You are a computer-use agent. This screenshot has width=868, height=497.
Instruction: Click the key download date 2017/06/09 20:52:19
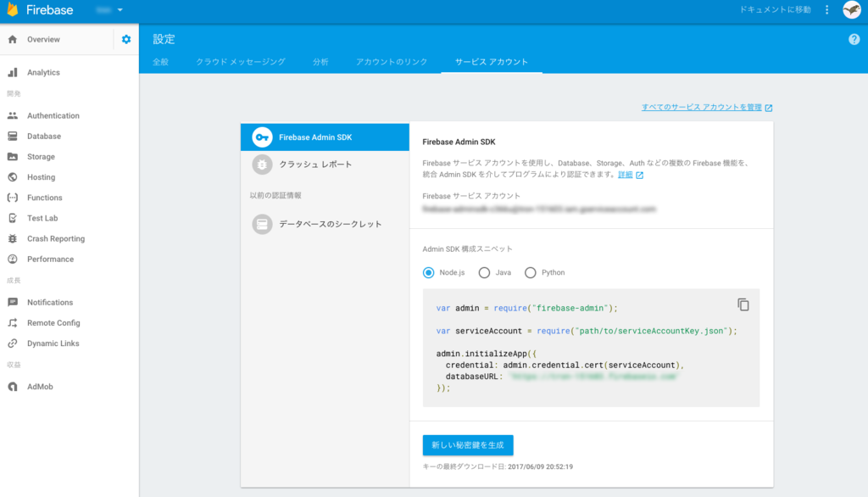pos(540,467)
